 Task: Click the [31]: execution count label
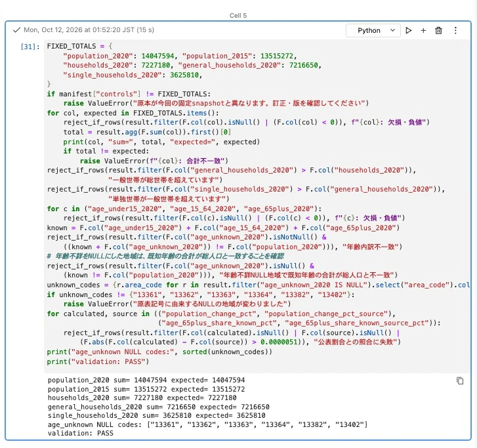click(x=30, y=47)
